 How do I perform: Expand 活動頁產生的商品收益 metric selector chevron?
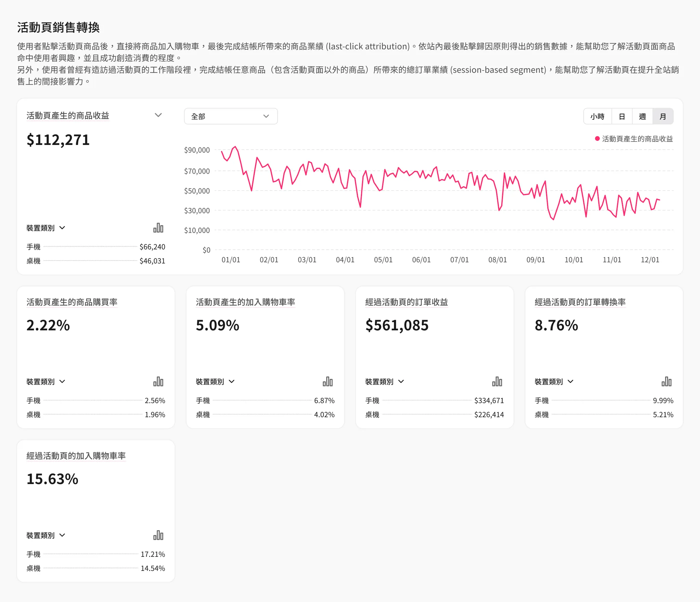158,115
